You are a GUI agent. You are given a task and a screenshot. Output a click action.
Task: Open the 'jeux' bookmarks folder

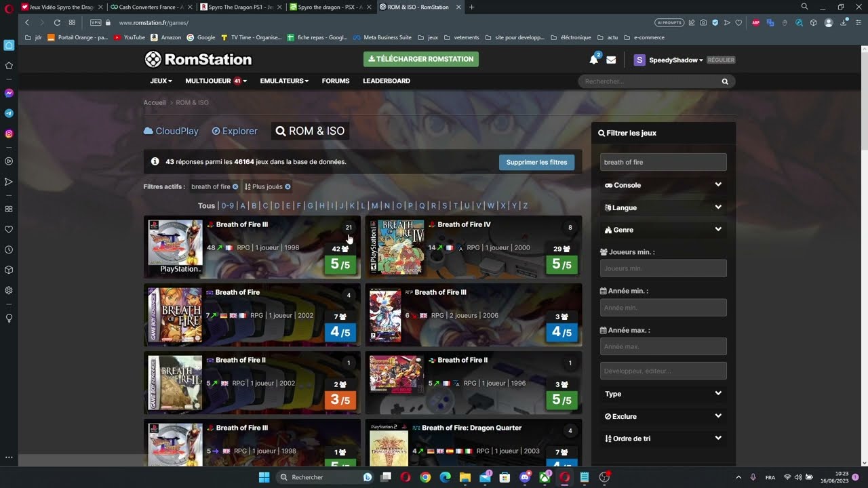(x=428, y=37)
